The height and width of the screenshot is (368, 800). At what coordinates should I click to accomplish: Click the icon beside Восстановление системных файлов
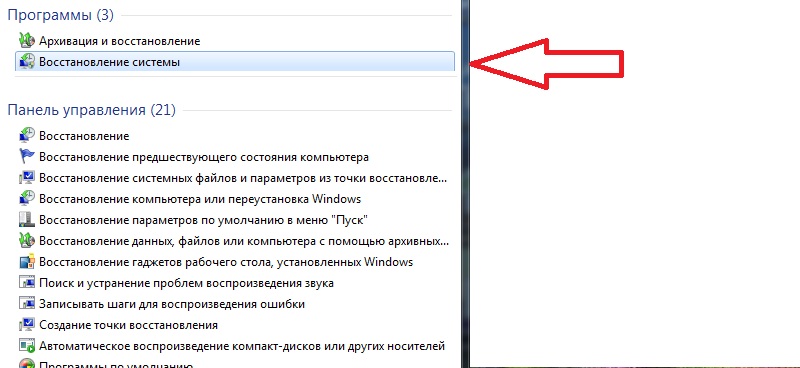click(27, 178)
